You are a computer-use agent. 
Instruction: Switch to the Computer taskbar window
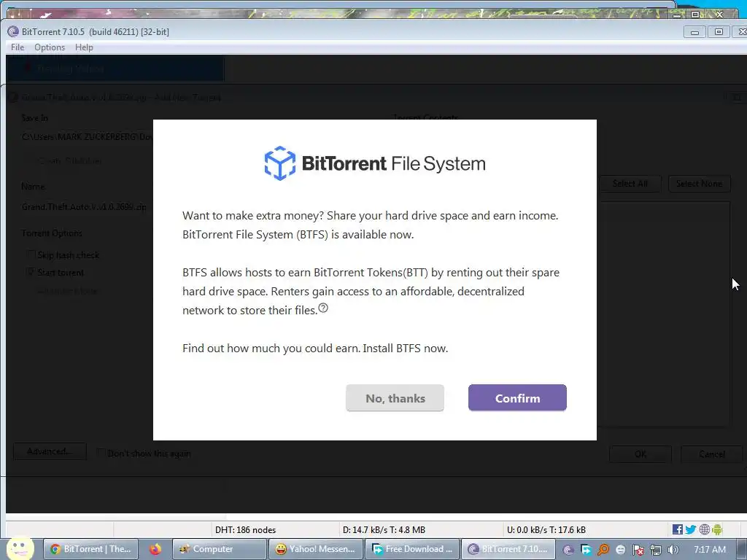219,549
